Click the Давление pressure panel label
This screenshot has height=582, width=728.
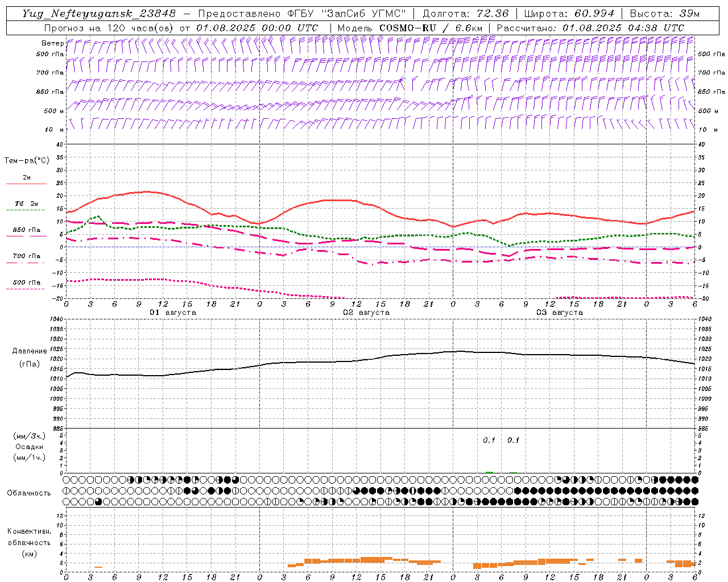click(x=29, y=351)
